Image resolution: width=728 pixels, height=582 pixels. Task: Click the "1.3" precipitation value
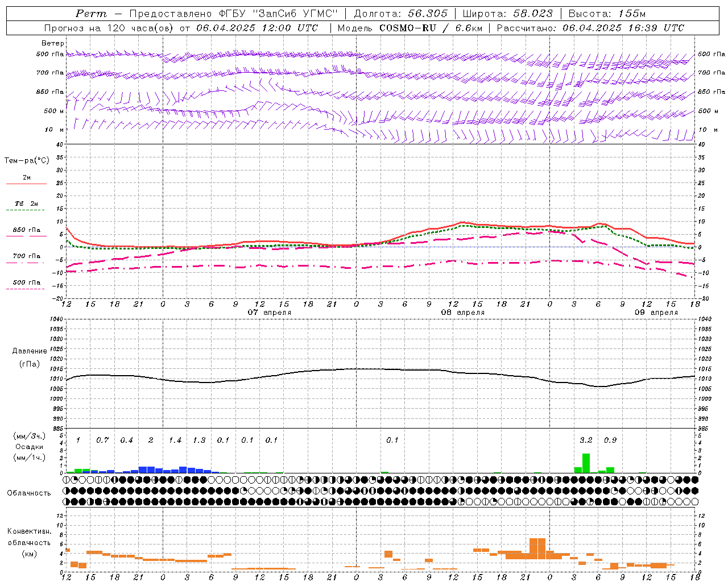199,440
